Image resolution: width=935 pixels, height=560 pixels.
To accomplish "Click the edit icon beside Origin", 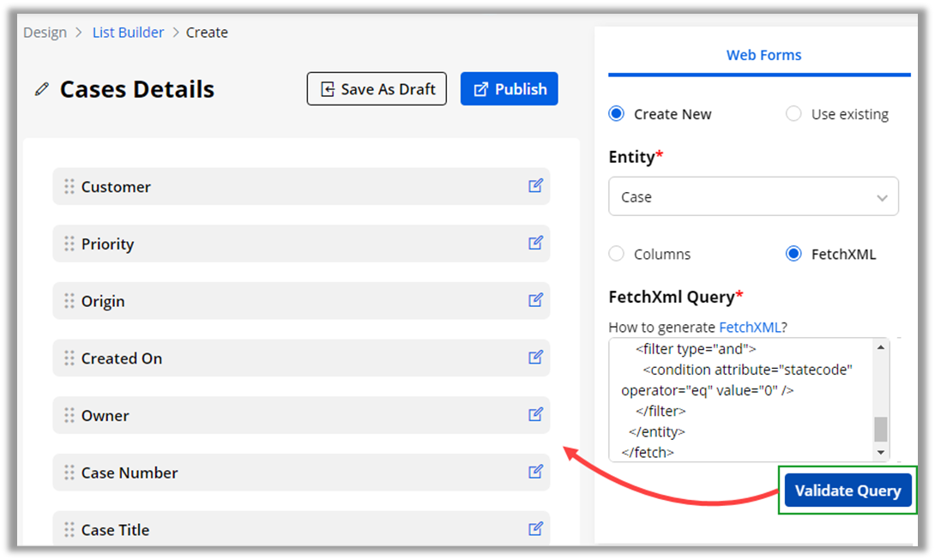I will click(535, 300).
